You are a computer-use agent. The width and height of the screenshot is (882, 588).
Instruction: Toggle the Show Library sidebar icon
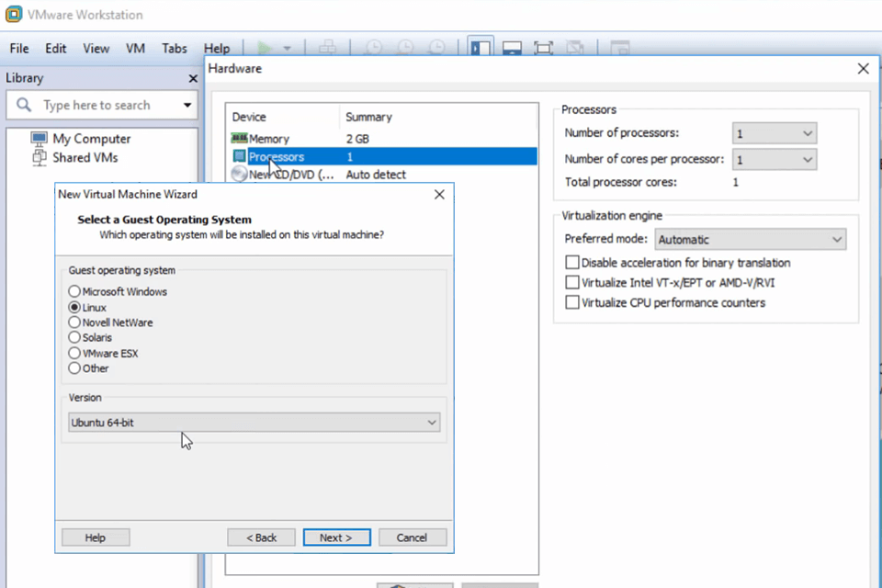[481, 48]
